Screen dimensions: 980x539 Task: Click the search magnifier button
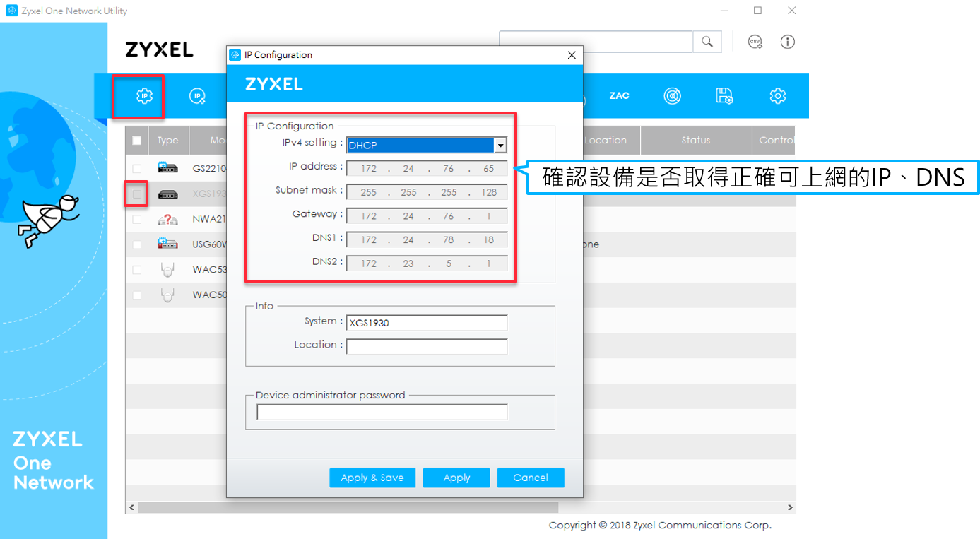coord(707,42)
